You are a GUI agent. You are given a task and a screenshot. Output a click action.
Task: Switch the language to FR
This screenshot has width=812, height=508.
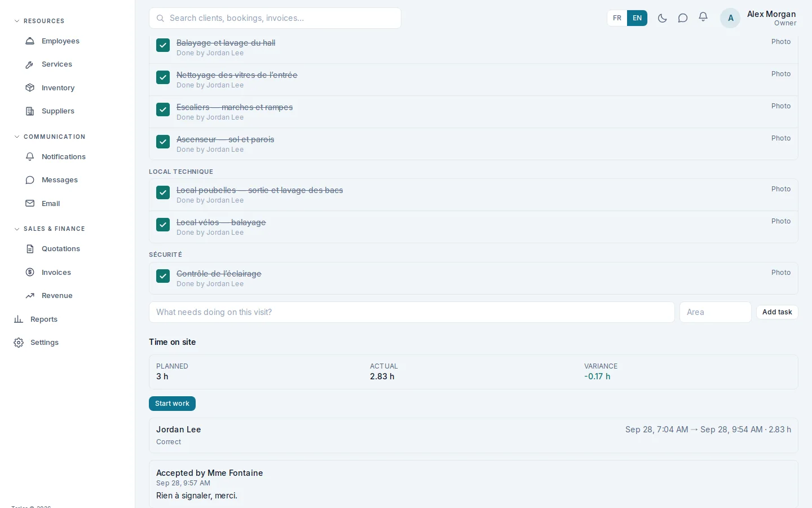pyautogui.click(x=617, y=18)
